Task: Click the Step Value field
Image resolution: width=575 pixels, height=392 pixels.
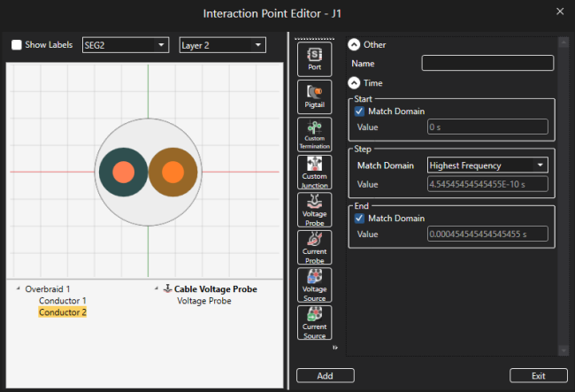Action: click(487, 184)
